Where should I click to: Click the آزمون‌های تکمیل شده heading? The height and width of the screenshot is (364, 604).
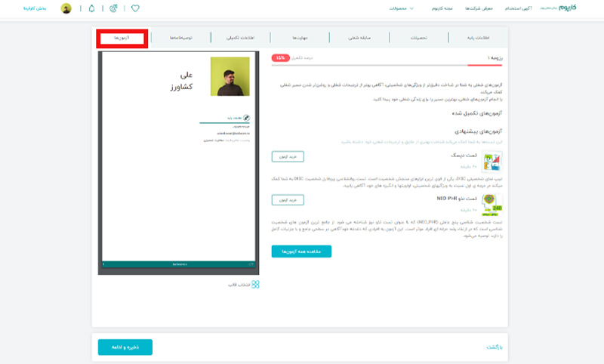pyautogui.click(x=477, y=113)
